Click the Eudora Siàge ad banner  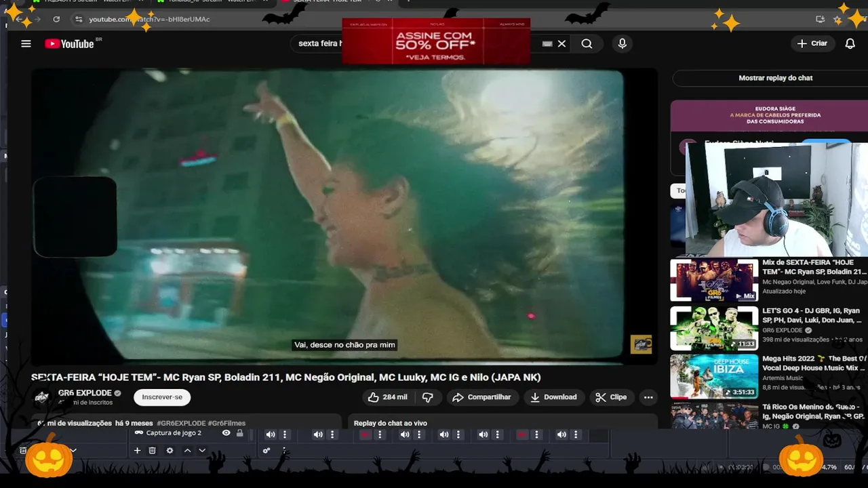point(769,115)
